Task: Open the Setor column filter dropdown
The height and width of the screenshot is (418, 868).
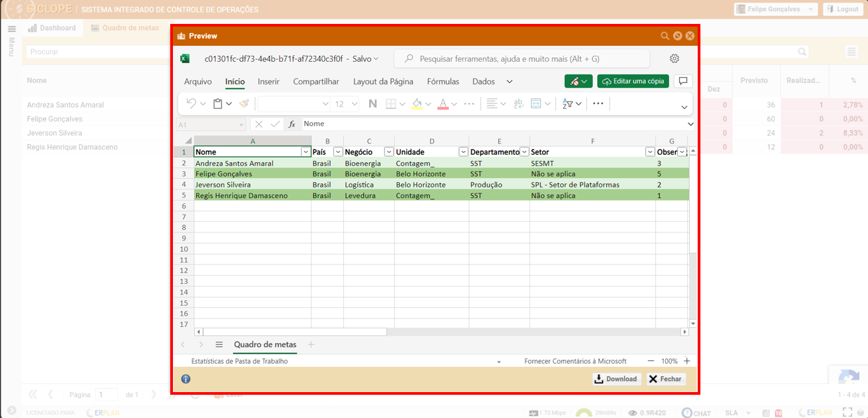Action: point(651,152)
